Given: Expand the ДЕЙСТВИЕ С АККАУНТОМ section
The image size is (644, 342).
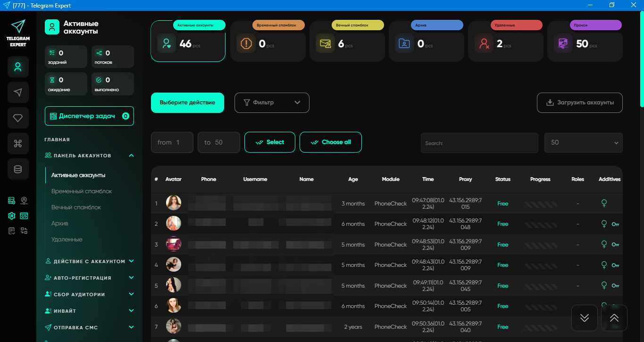Looking at the screenshot, I should pos(90,261).
